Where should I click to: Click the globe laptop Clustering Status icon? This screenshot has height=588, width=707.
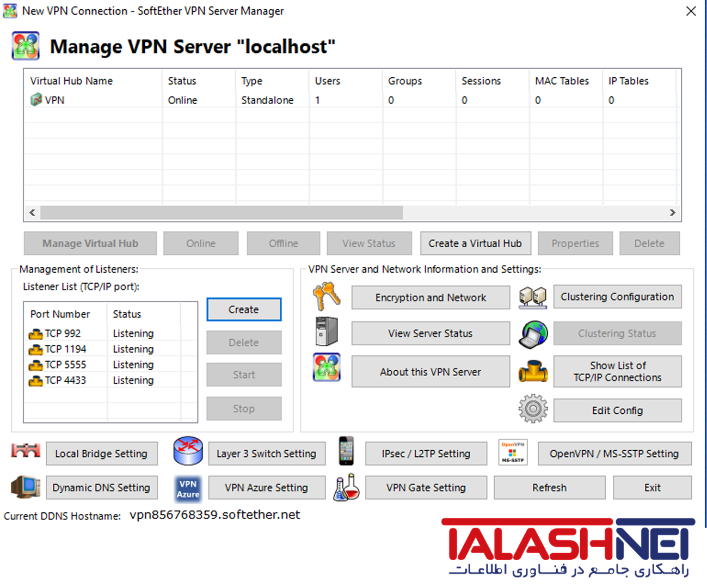pos(533,334)
